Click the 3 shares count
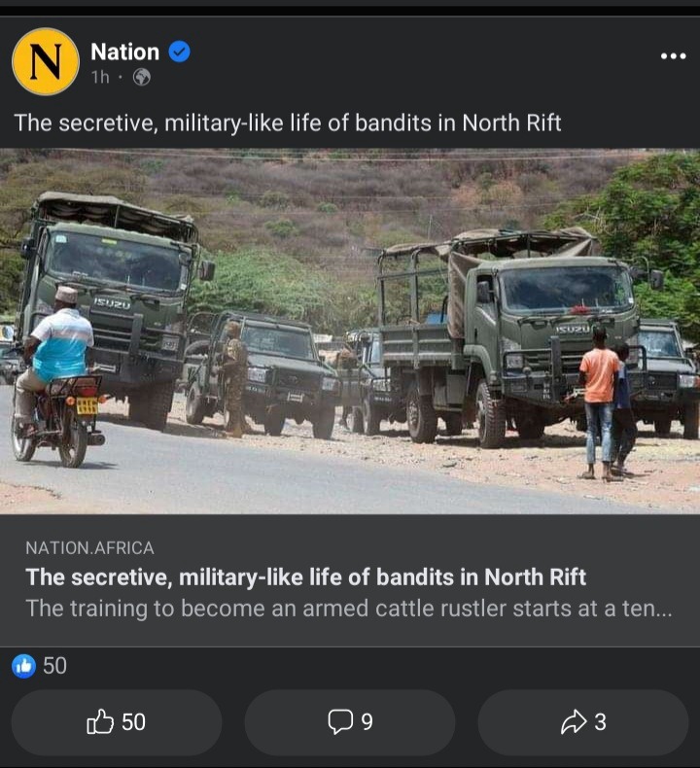 (x=601, y=722)
